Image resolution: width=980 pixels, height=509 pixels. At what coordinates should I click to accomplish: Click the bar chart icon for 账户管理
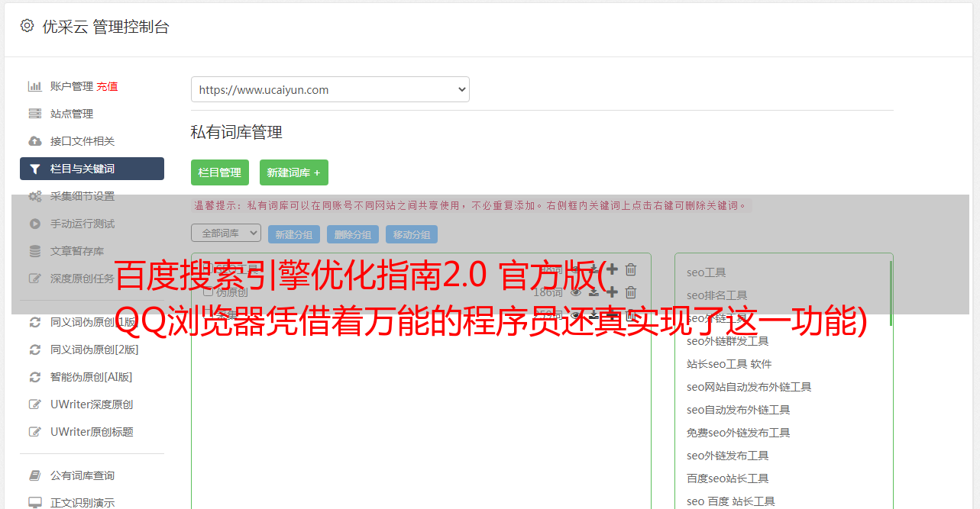[34, 86]
